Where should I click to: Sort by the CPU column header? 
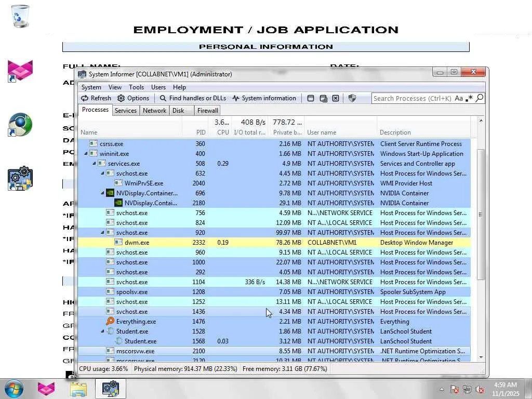coord(219,127)
